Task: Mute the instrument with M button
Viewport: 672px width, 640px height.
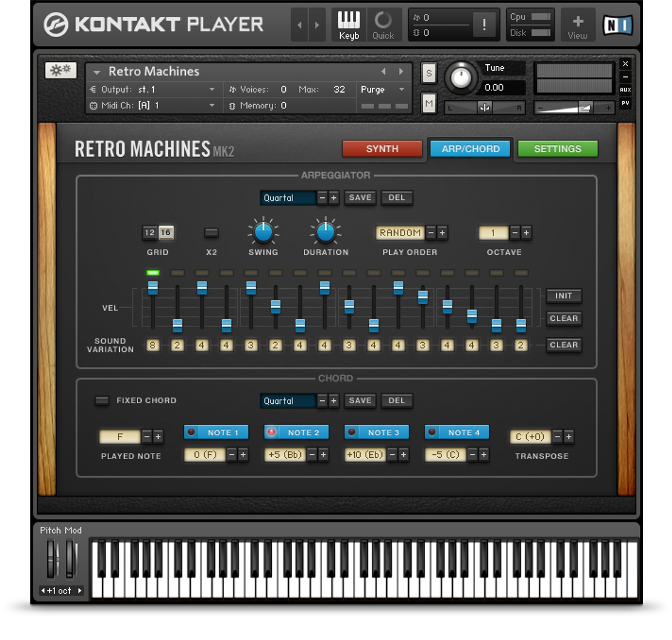Action: pyautogui.click(x=429, y=104)
